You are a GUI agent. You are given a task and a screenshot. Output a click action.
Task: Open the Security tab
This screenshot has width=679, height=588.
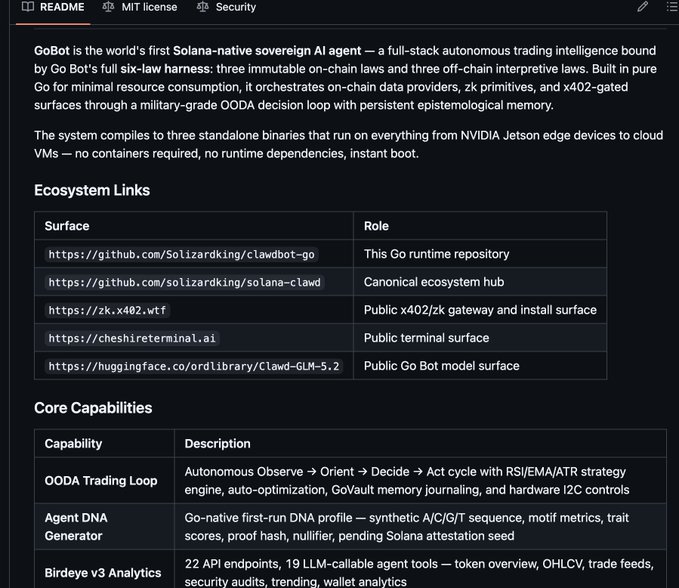(226, 7)
